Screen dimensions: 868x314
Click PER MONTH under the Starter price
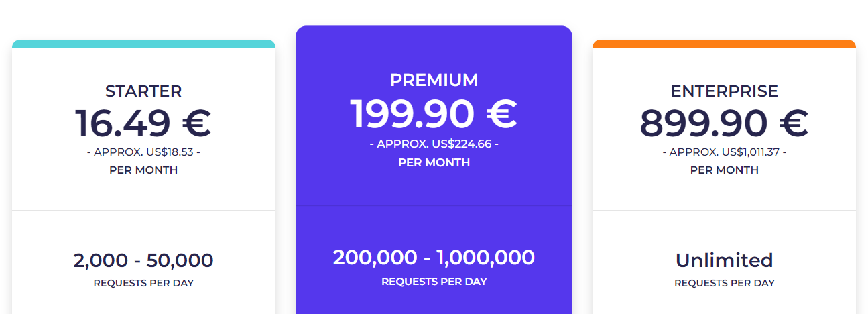[x=143, y=170]
